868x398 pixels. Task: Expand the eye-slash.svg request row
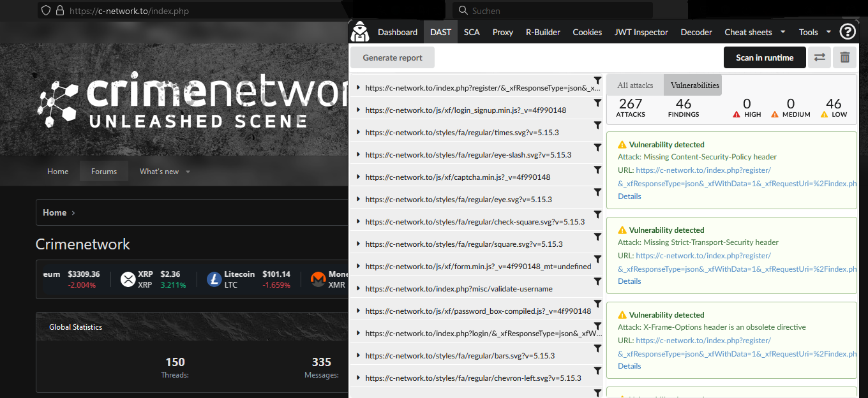(358, 155)
